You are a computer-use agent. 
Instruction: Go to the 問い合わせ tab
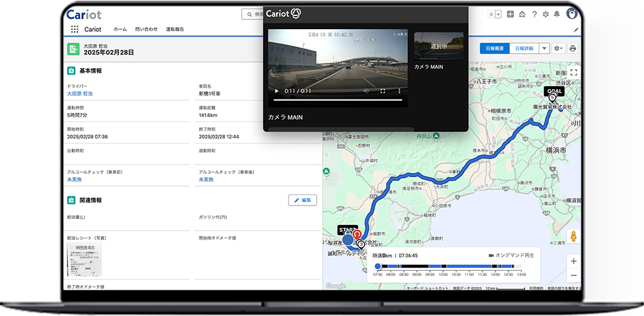click(146, 29)
